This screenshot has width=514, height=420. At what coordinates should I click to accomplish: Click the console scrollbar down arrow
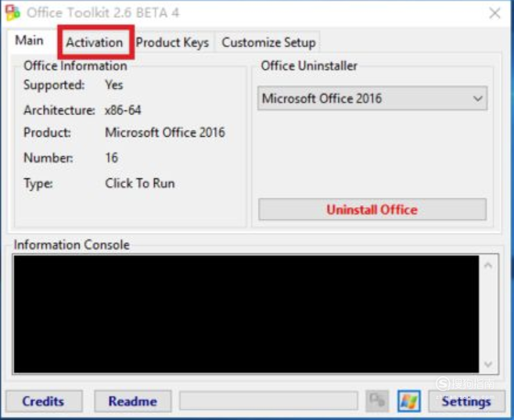(488, 364)
